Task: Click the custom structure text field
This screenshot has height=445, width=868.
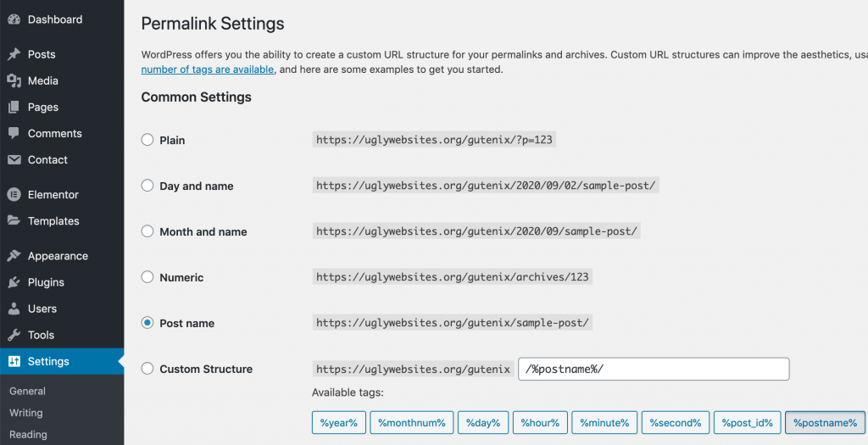Action: [x=654, y=370]
